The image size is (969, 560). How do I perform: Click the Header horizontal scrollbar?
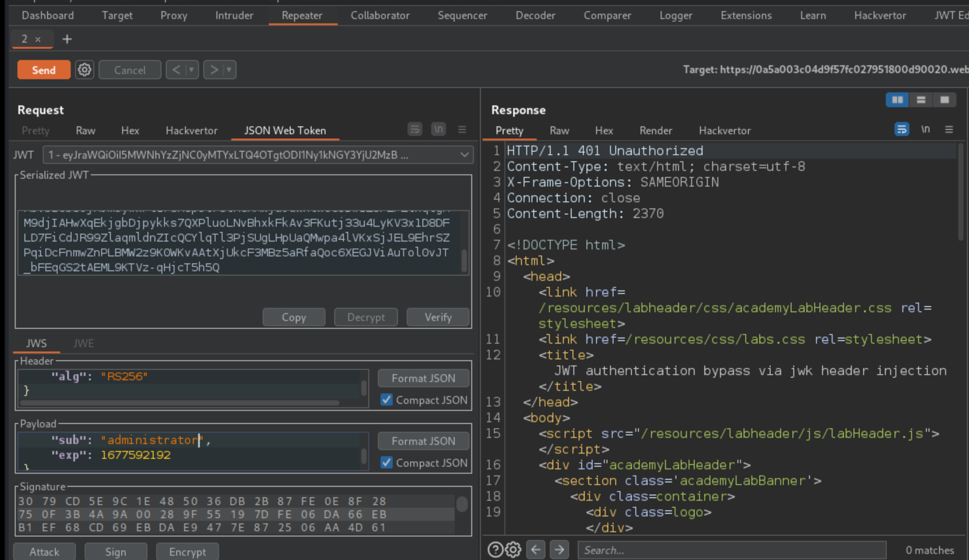click(180, 403)
